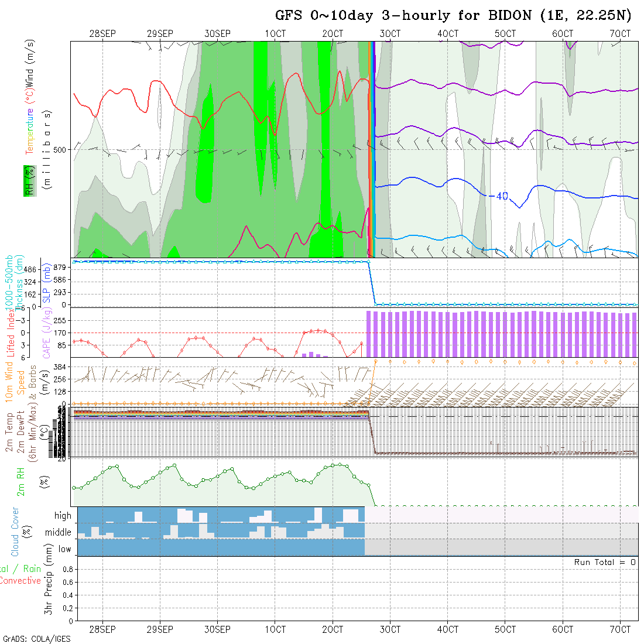This screenshot has height=644, width=644.
Task: Click the 7OCT date on top axis
Action: pos(620,34)
